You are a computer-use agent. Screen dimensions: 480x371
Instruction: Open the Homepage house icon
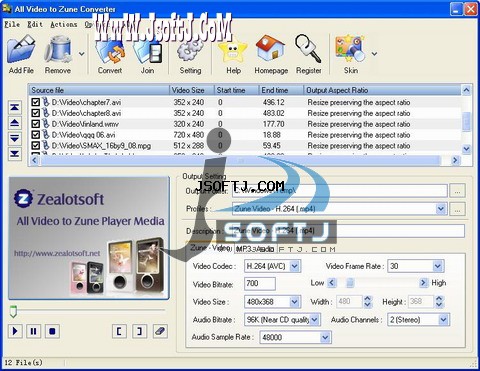pyautogui.click(x=270, y=49)
